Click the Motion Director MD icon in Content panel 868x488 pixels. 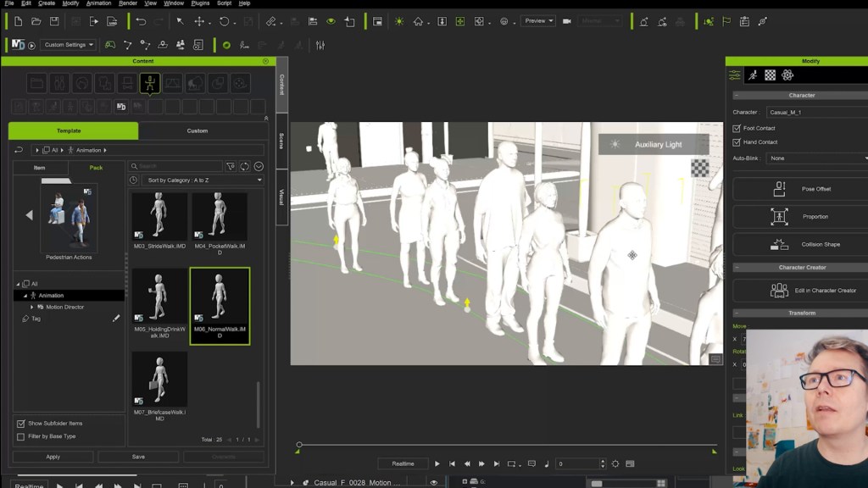pyautogui.click(x=121, y=107)
